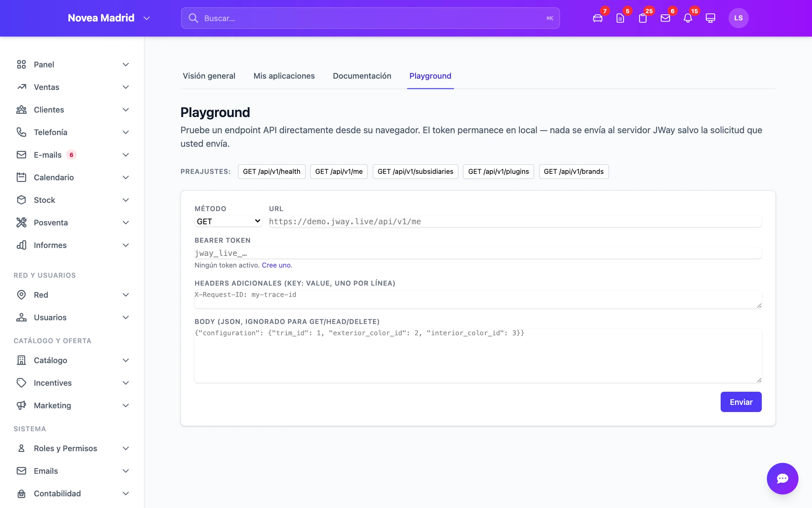Click the Telefonía phone icon
Screen dimensions: 812x508
click(21, 132)
